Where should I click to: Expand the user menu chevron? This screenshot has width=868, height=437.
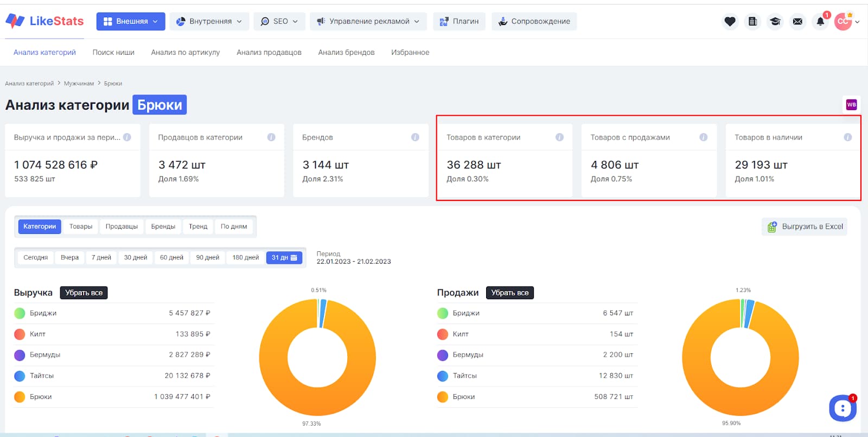coord(857,22)
